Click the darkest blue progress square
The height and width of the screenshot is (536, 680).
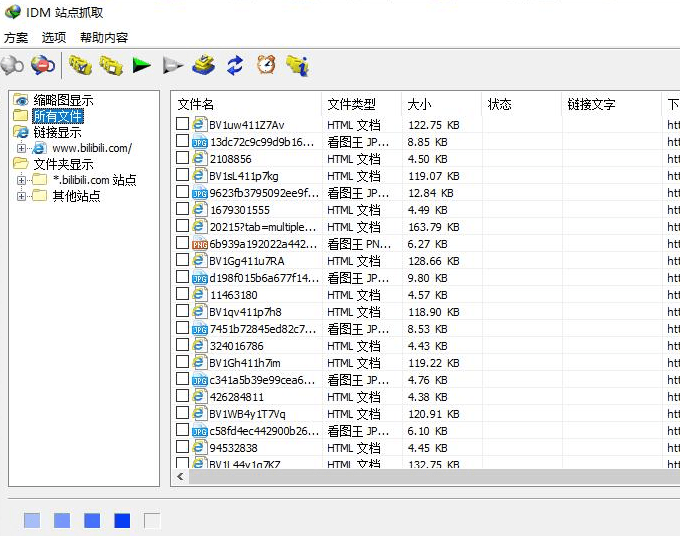122,520
